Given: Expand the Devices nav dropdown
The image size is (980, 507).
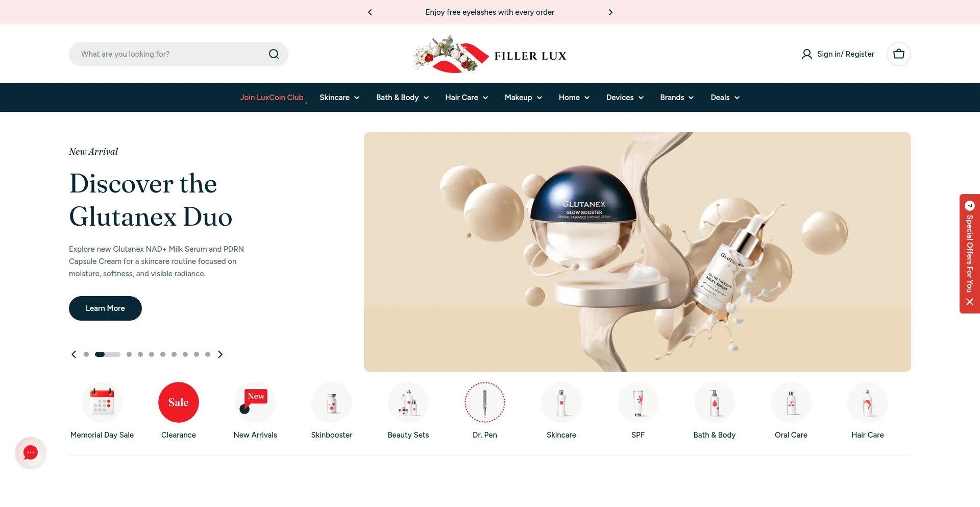Looking at the screenshot, I should [625, 98].
